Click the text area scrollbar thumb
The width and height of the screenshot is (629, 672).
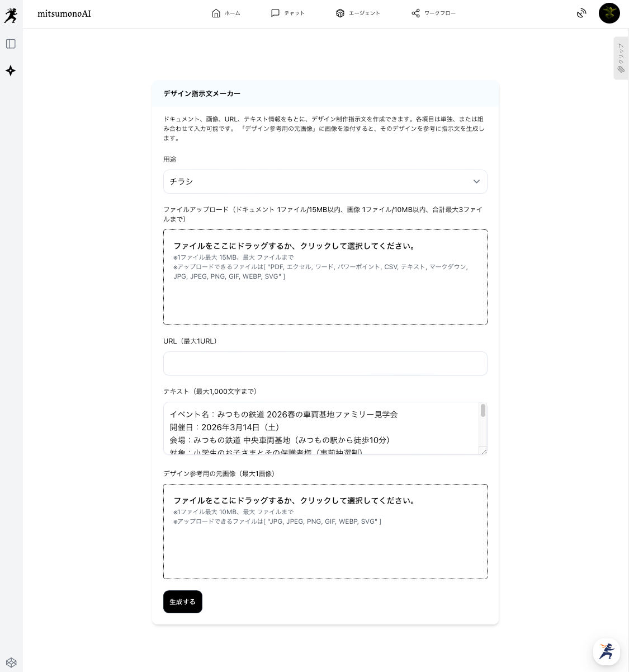[483, 411]
